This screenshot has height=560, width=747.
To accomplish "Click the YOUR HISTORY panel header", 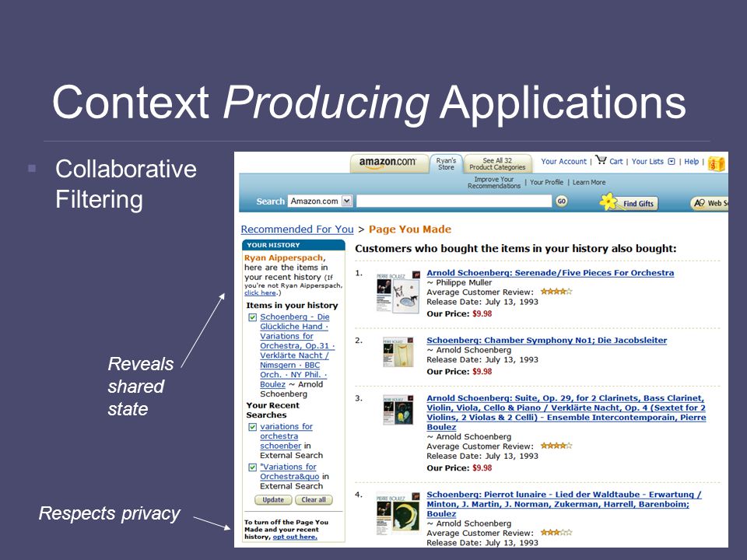I will click(293, 245).
